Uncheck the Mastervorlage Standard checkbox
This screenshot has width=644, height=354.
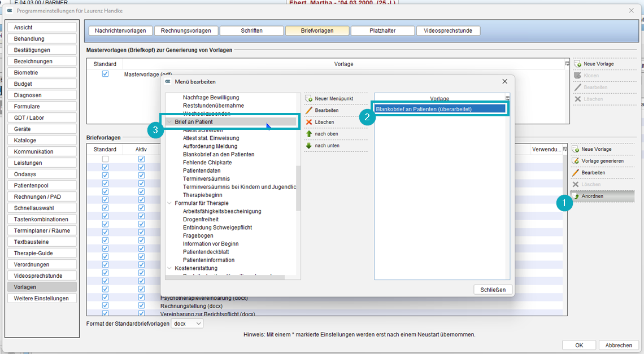pyautogui.click(x=105, y=73)
